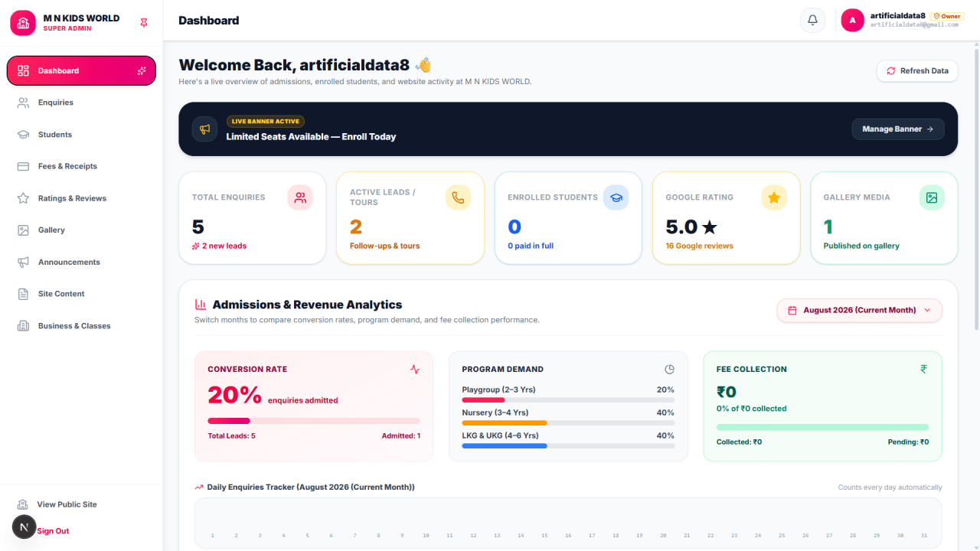Open the Students section
Image resolution: width=980 pixels, height=551 pixels.
[81, 135]
